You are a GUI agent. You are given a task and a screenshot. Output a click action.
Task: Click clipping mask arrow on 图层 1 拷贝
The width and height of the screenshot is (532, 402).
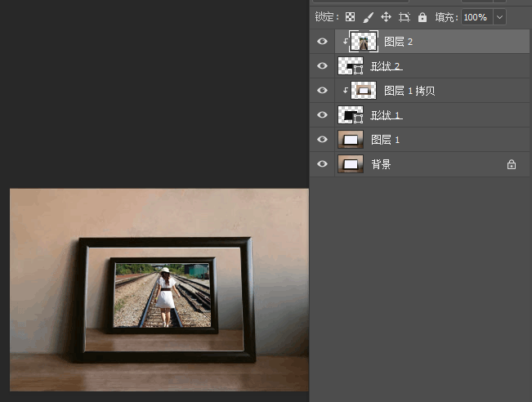345,90
